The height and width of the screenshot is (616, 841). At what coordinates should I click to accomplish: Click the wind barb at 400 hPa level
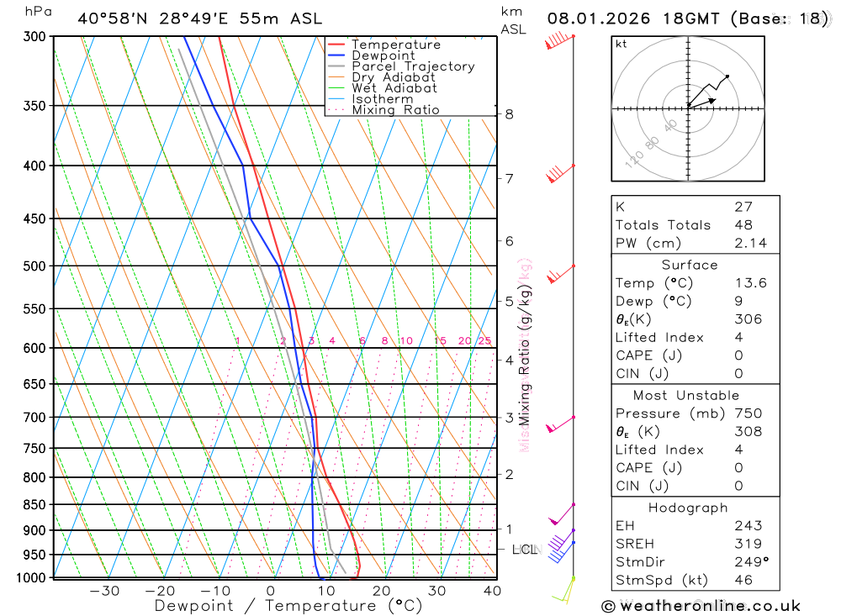click(x=560, y=173)
